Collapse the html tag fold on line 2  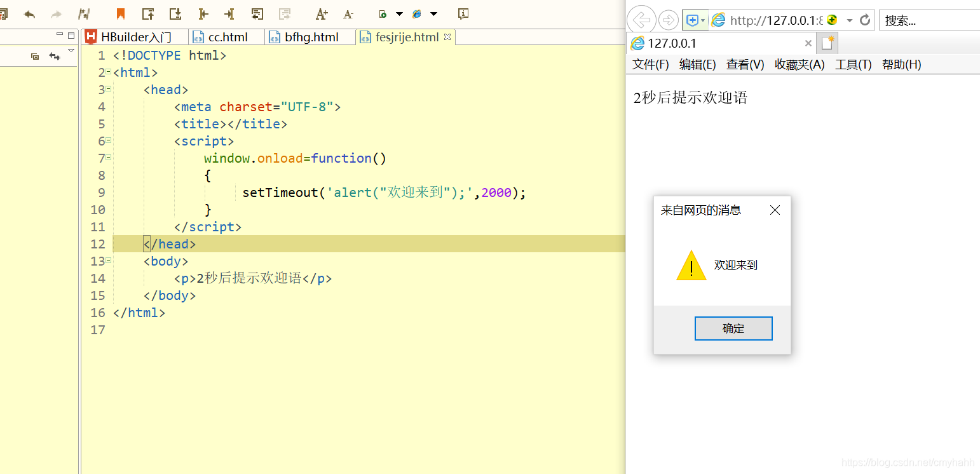pyautogui.click(x=108, y=72)
